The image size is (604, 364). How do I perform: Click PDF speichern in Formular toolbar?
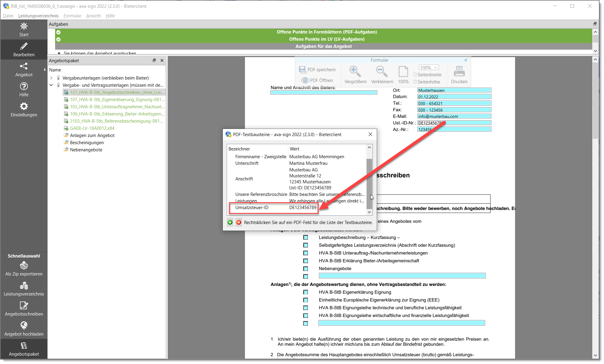(x=317, y=70)
